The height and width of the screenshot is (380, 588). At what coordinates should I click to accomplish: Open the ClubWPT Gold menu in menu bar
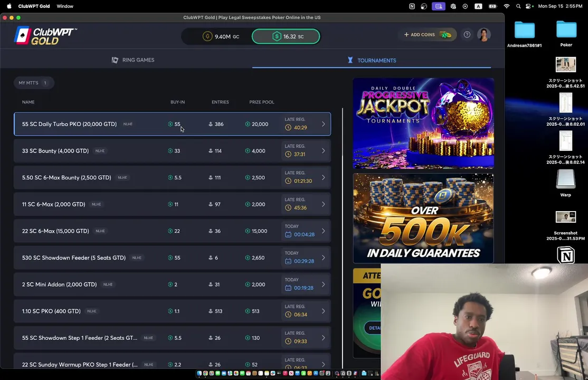click(x=34, y=6)
